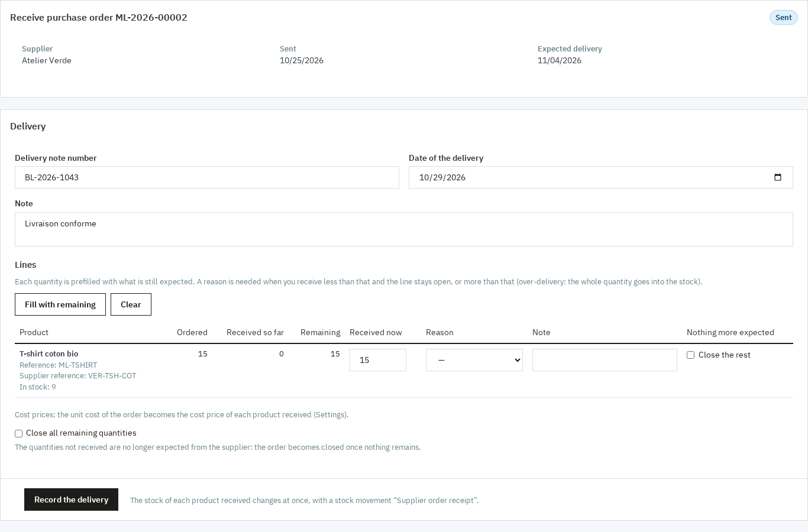
Task: Click the "Lines" section heading
Action: coord(25,265)
